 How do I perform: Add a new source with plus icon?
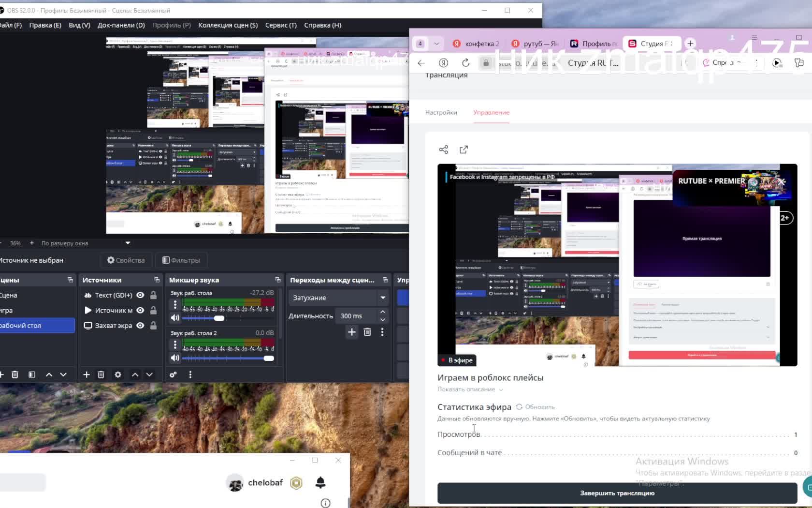click(87, 374)
